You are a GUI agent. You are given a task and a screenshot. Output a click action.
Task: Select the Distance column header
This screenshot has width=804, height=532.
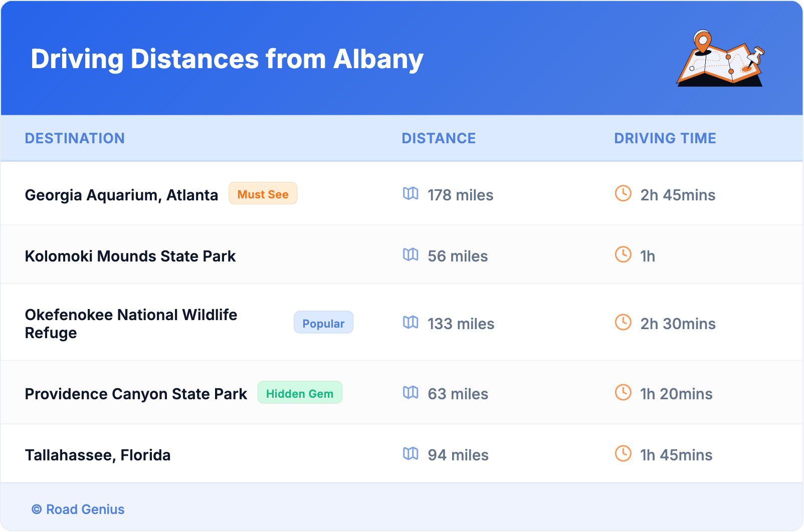pos(439,138)
